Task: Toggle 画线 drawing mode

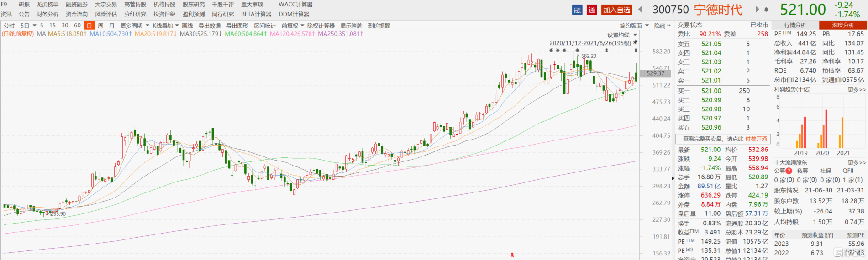Action: (x=187, y=26)
